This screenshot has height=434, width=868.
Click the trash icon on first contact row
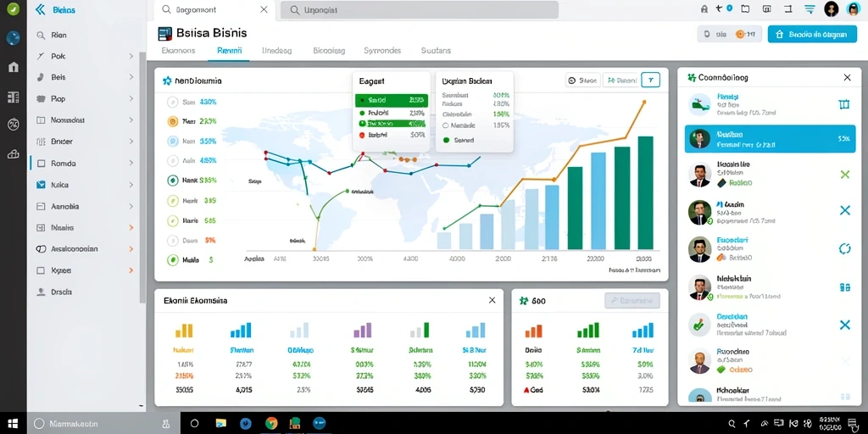tap(843, 104)
